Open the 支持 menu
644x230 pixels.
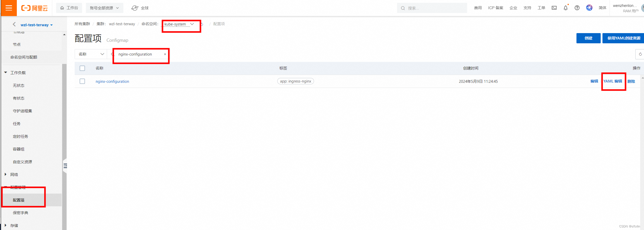coord(527,8)
